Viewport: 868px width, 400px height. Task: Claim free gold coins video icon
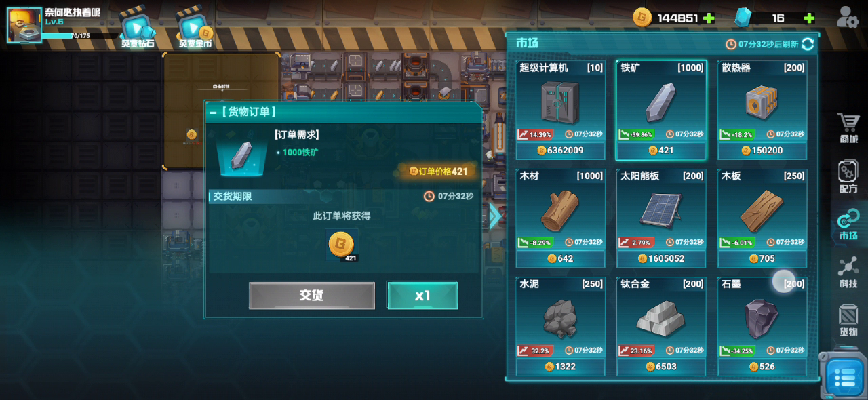(195, 28)
